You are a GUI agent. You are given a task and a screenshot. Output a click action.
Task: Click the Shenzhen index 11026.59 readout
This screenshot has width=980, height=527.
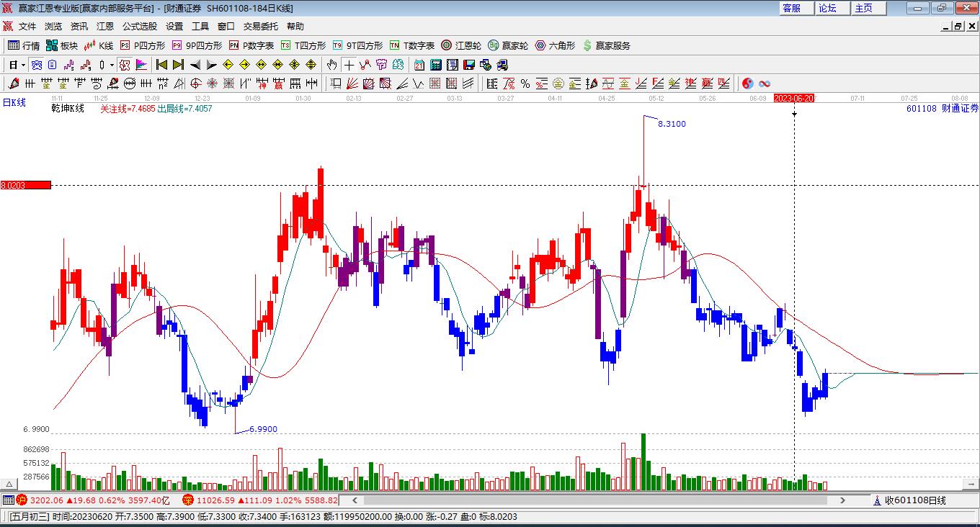pyautogui.click(x=215, y=500)
